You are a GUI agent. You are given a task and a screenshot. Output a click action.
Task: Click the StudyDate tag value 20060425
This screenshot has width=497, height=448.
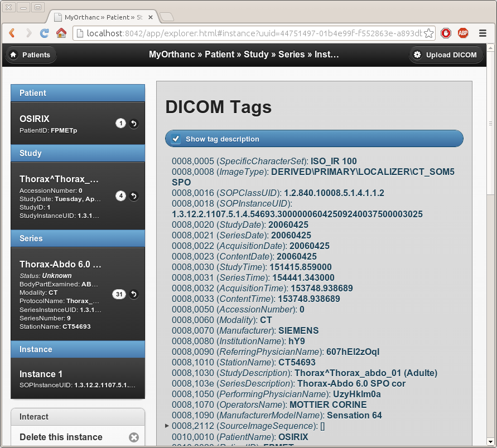point(288,225)
